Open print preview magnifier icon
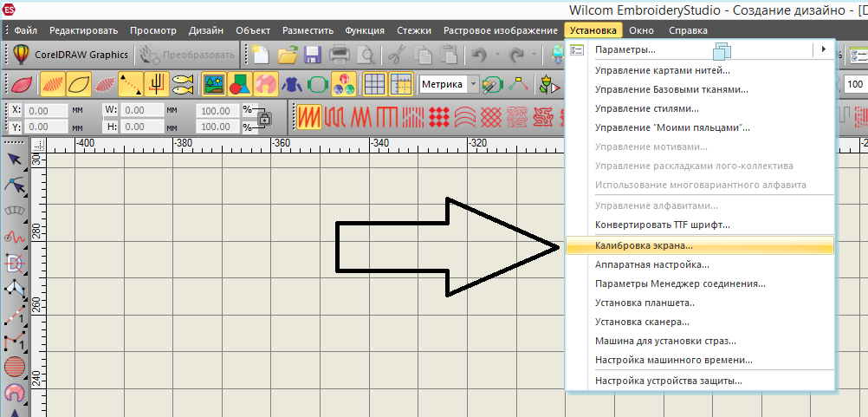Image resolution: width=868 pixels, height=417 pixels. click(366, 55)
